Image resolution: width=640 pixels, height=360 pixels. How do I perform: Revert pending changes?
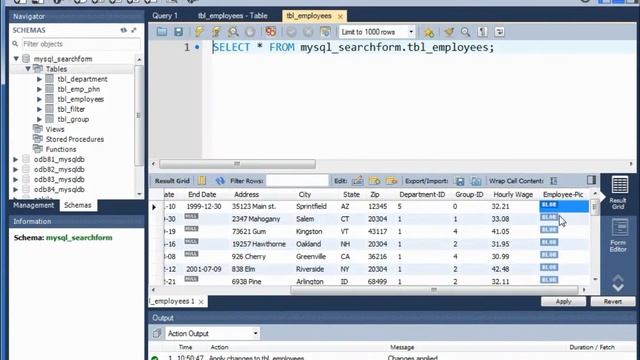click(613, 301)
